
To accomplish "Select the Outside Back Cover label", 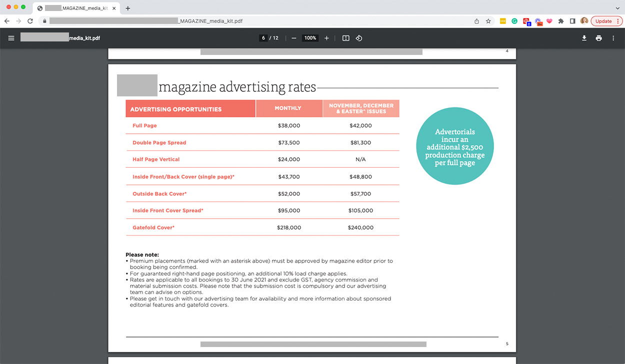I will (159, 194).
